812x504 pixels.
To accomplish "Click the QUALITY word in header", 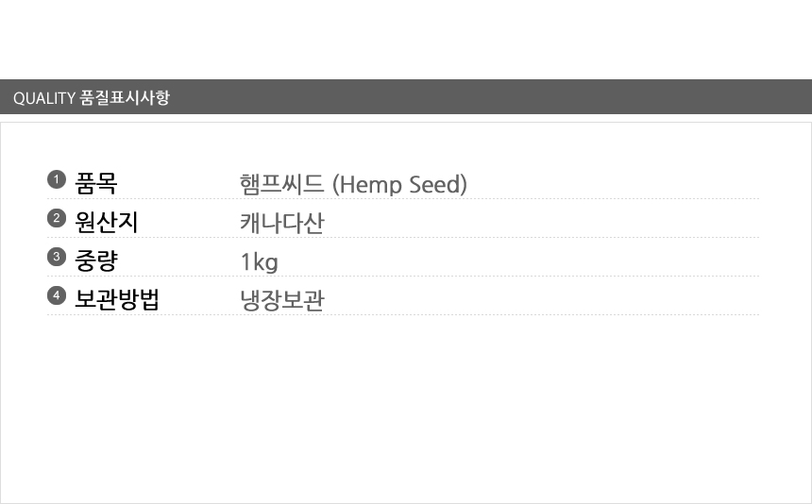I will click(x=43, y=97).
